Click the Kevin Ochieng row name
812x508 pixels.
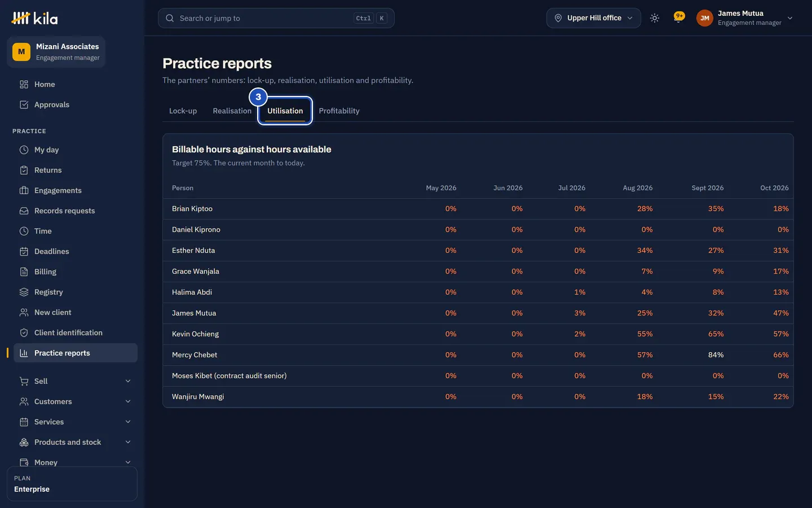[195, 334]
